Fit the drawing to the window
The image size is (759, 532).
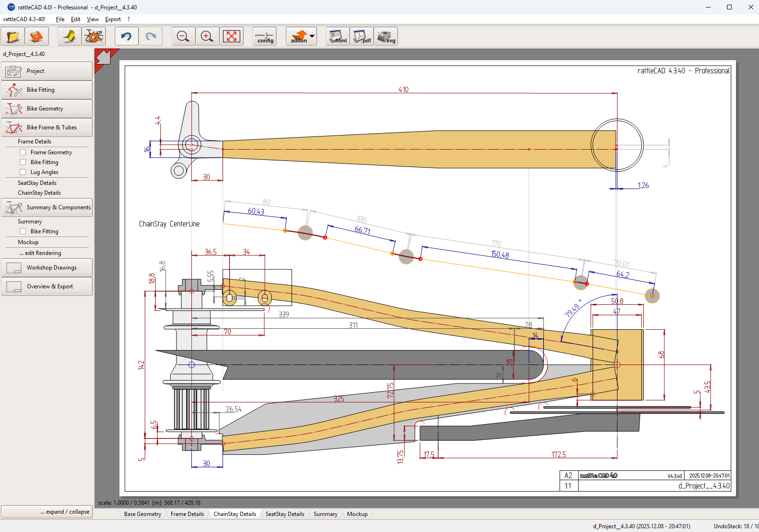(231, 37)
